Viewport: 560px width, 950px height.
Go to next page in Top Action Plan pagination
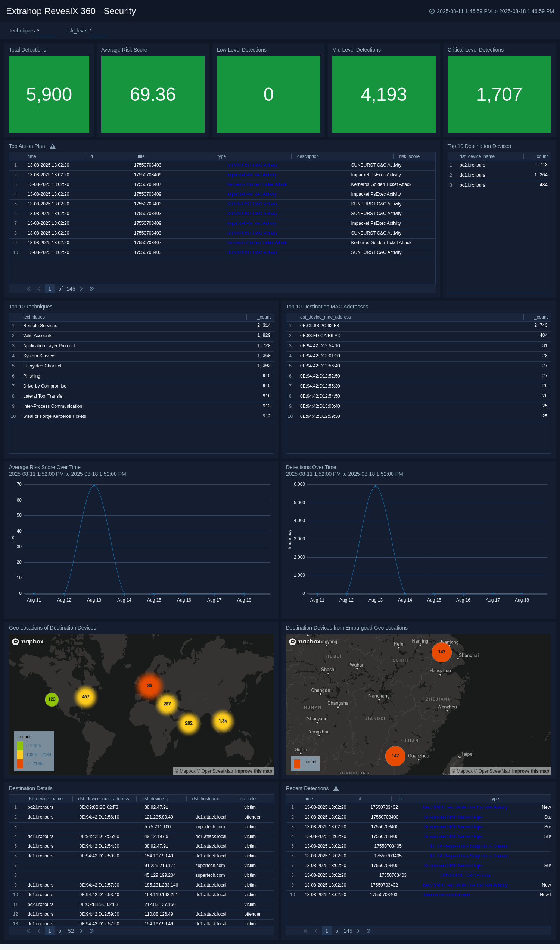[x=81, y=289]
